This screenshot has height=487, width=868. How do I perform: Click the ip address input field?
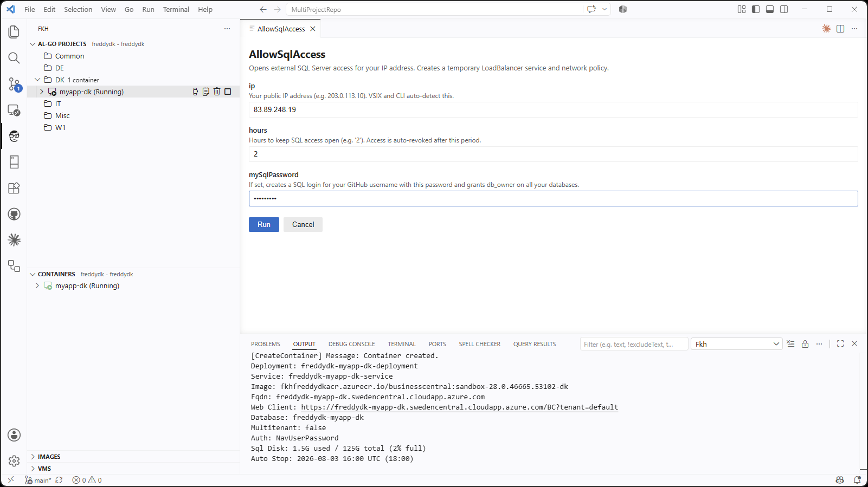(553, 109)
